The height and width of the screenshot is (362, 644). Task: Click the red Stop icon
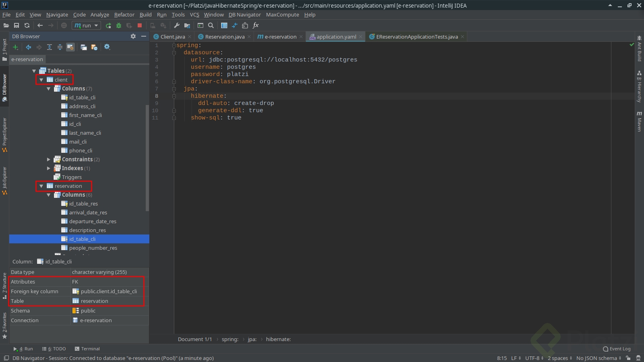tap(140, 25)
